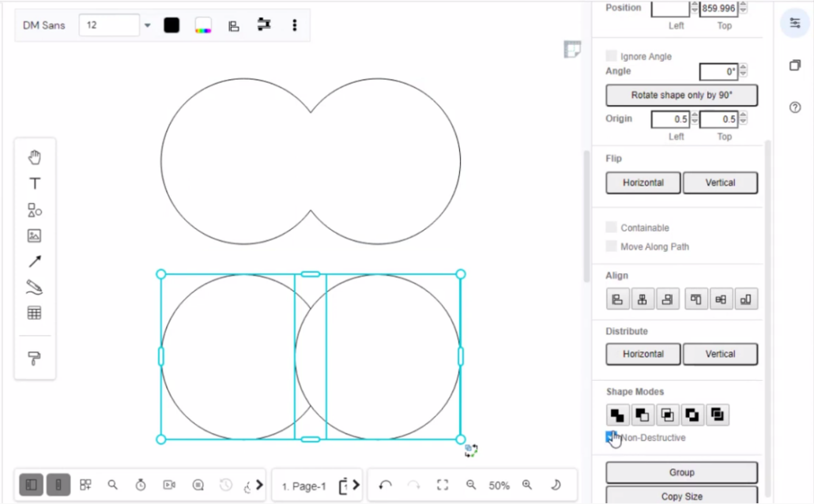Apply the Union shape mode
This screenshot has height=504, width=814.
617,414
